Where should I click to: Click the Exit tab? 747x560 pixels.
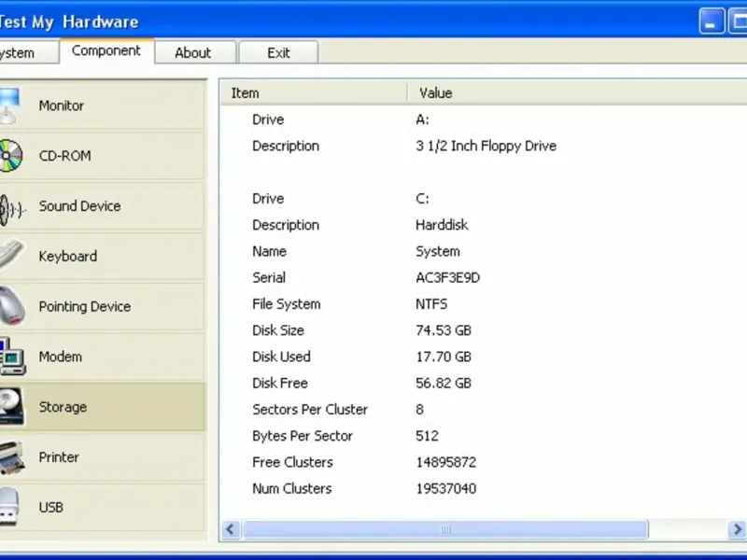(x=278, y=52)
